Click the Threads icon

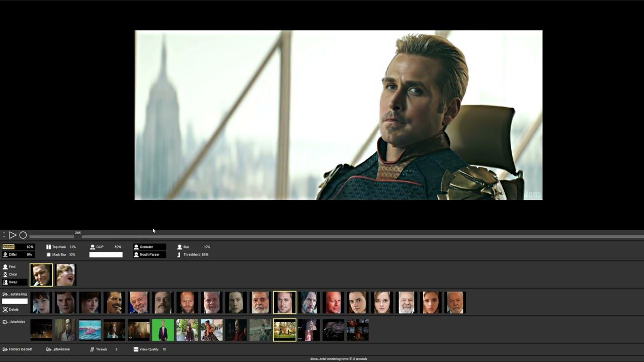tap(93, 349)
